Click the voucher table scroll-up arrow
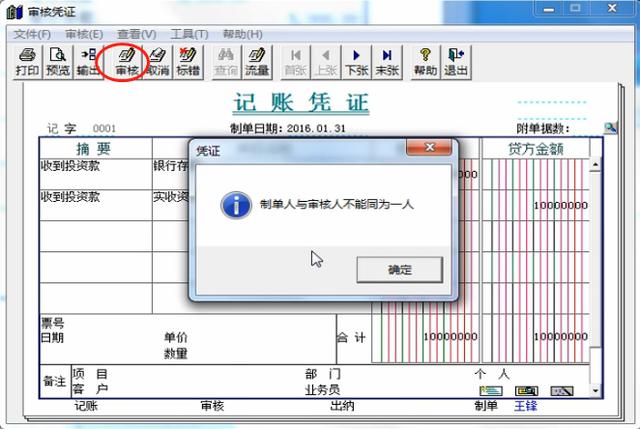This screenshot has height=429, width=640. click(595, 165)
